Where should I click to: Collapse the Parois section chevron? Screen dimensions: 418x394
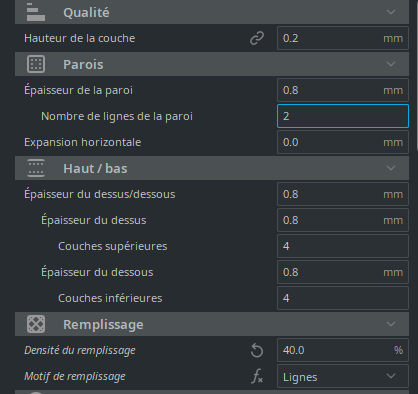tap(391, 64)
